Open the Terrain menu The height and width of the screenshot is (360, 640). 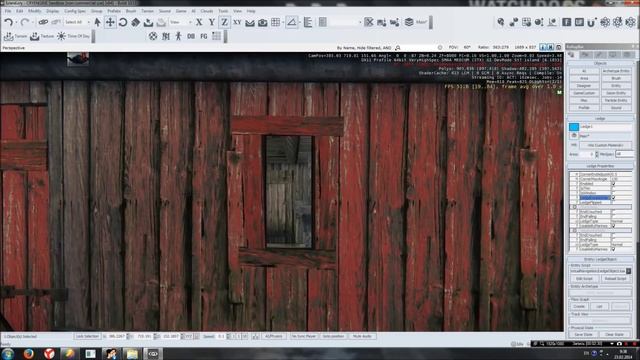(147, 11)
